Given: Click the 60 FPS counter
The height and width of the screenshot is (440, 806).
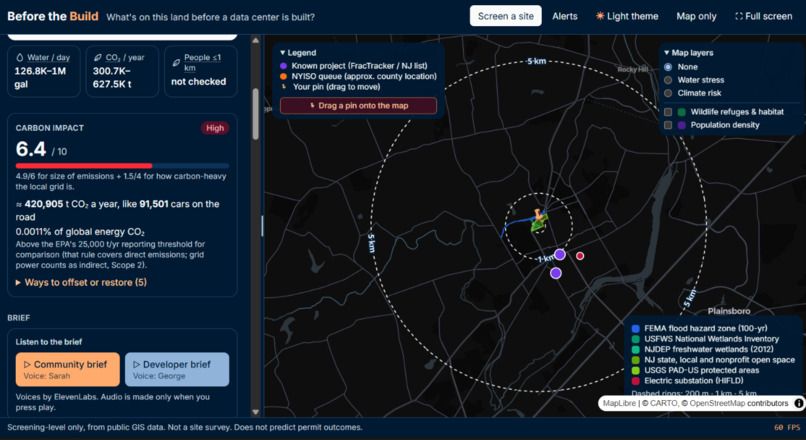Looking at the screenshot, I should 787,427.
